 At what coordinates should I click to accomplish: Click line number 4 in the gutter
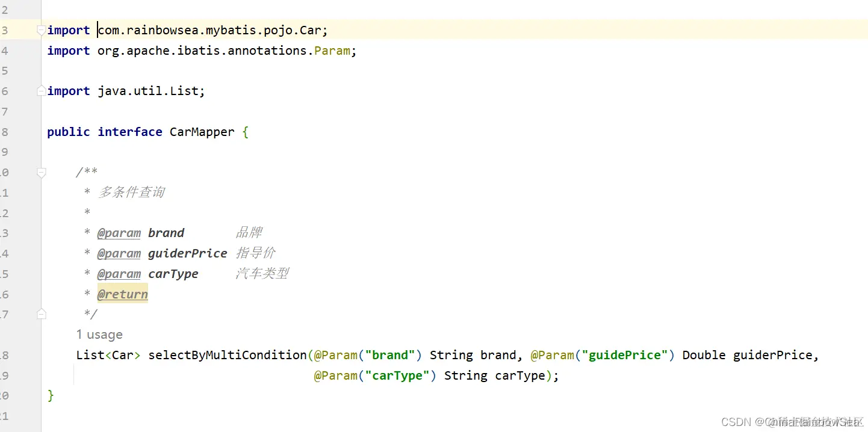pos(5,51)
